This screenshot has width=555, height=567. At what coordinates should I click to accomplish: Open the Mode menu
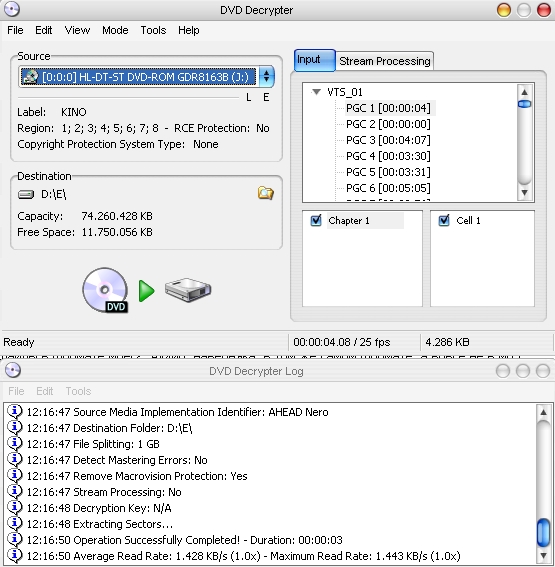pos(115,30)
